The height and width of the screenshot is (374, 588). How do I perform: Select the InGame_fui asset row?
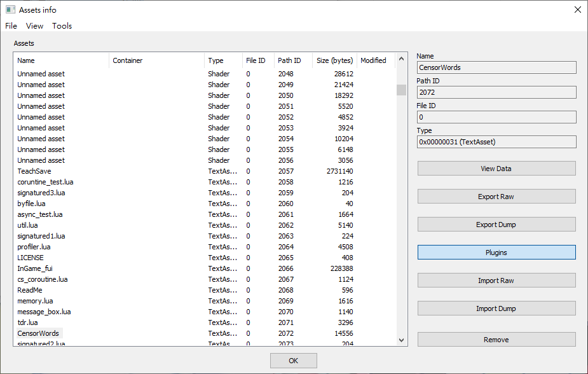point(35,268)
